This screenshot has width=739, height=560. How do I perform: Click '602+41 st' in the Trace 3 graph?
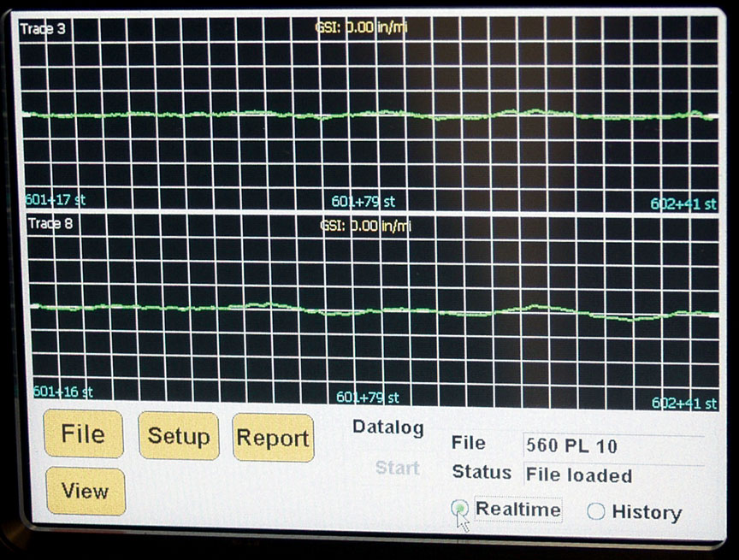click(x=683, y=204)
